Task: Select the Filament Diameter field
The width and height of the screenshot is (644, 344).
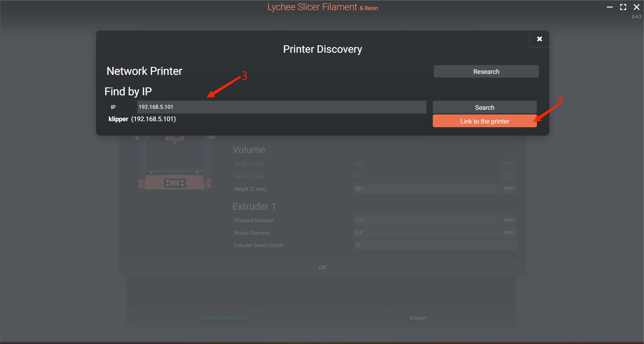Action: click(426, 220)
